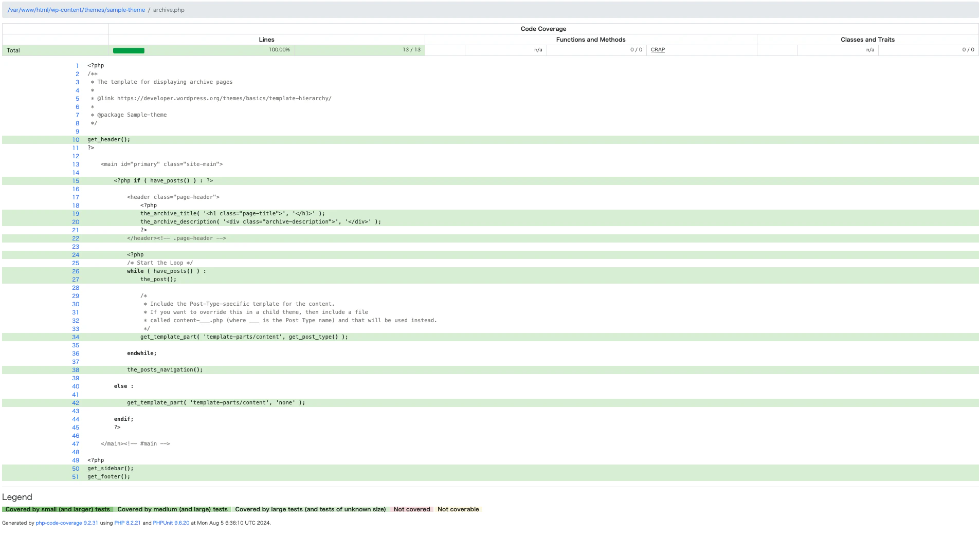Jump to line number 1
This screenshot has width=980, height=538.
(x=78, y=66)
